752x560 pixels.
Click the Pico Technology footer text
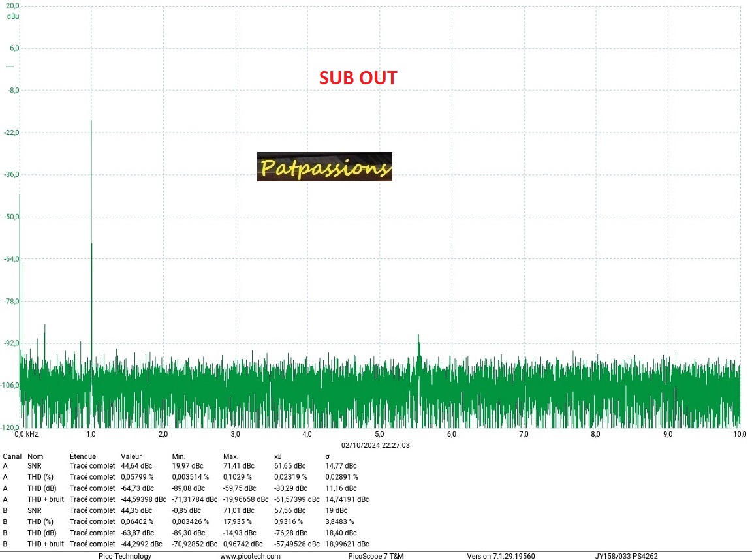125,556
